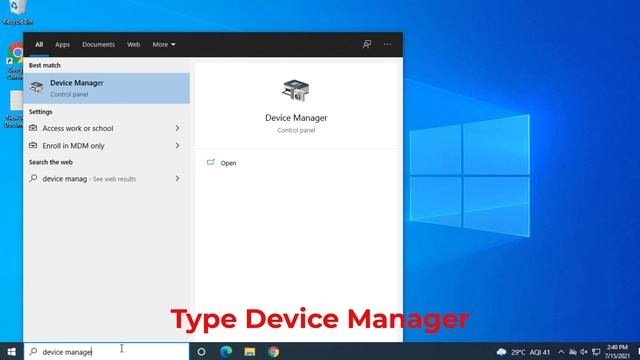Click the magnifier icon in taskbar search box

coord(33,351)
